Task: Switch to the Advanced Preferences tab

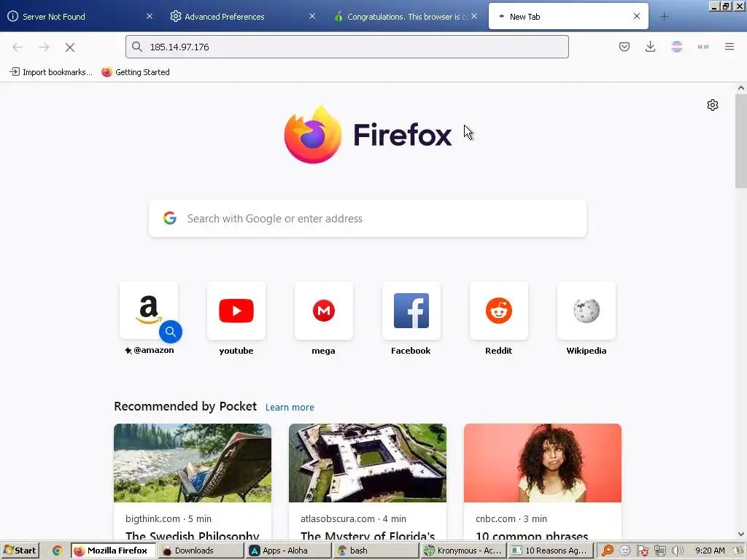Action: (243, 17)
